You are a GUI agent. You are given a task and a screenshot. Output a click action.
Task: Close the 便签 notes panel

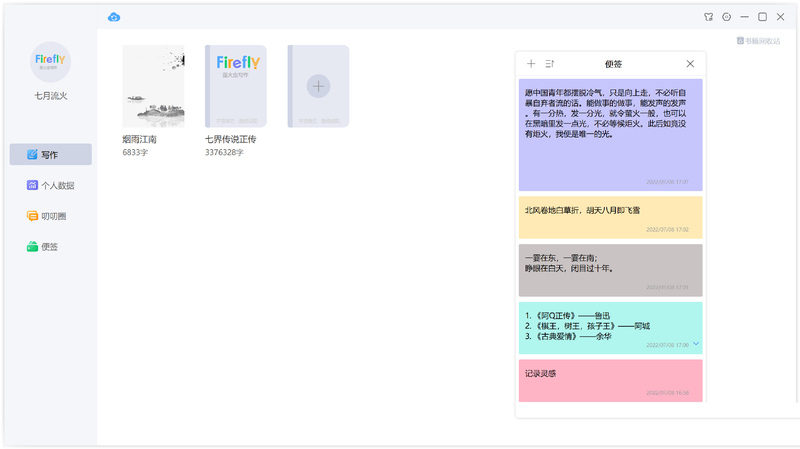pos(690,64)
